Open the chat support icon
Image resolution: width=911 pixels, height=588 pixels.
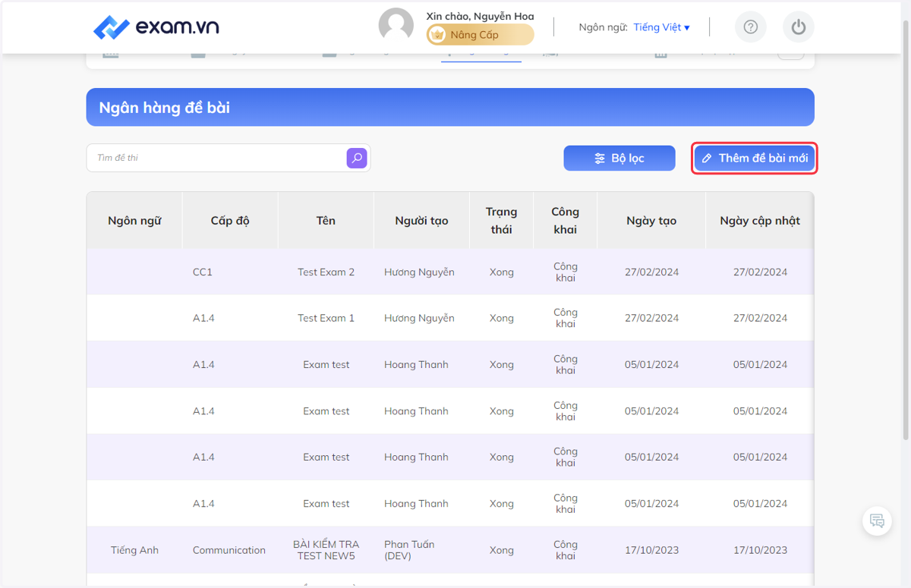[x=877, y=520]
